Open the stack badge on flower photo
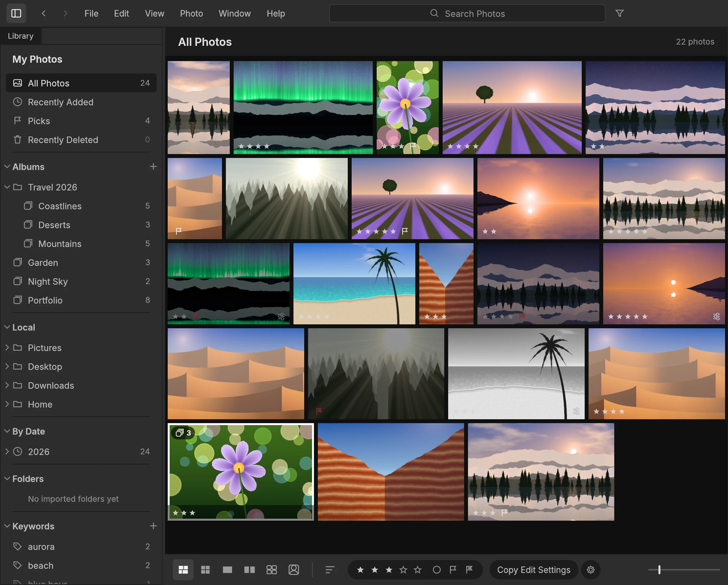Image resolution: width=728 pixels, height=585 pixels. pos(183,433)
